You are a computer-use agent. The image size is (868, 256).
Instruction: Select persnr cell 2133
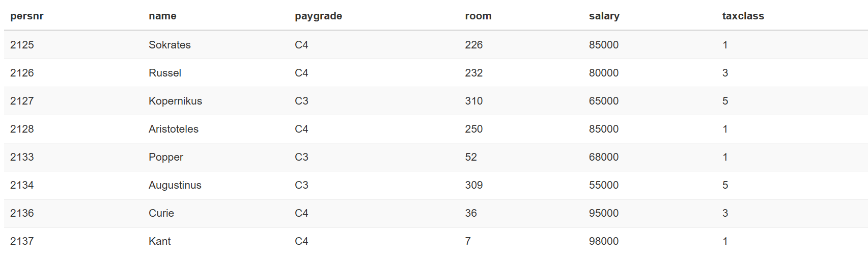22,157
